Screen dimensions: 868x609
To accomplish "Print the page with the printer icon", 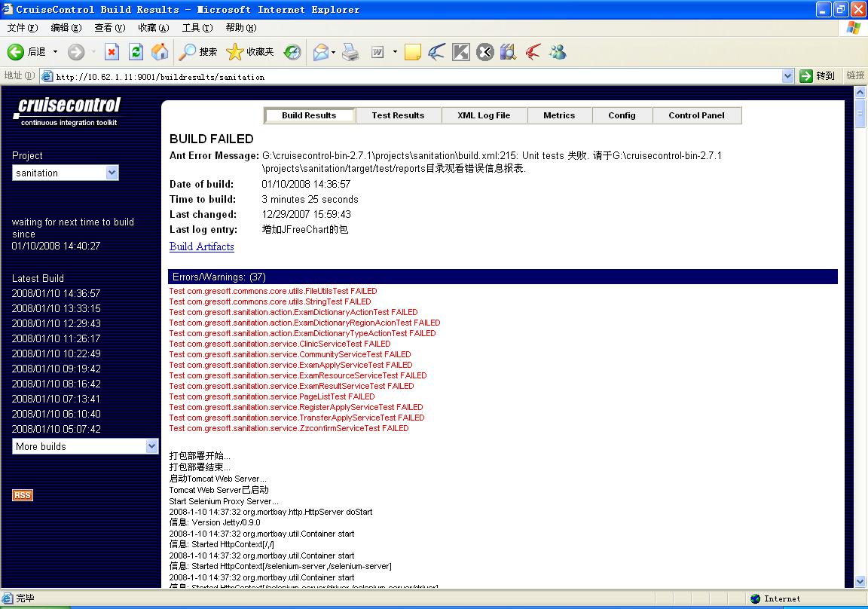I will click(350, 52).
